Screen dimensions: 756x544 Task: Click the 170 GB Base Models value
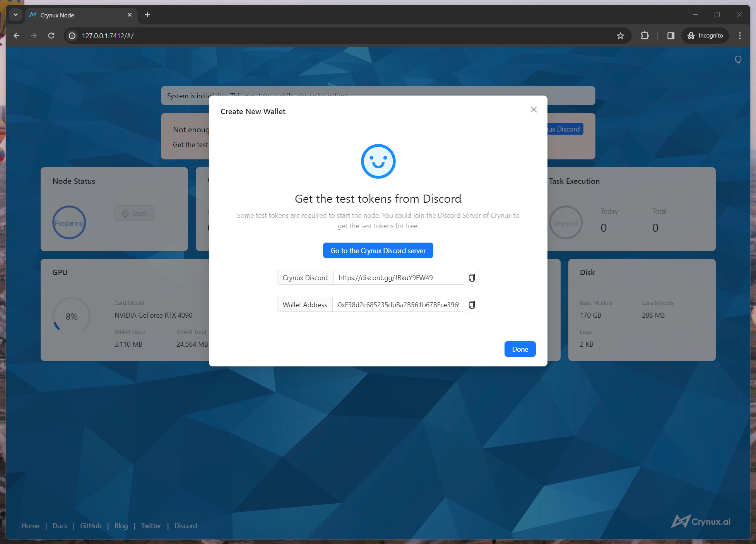[x=590, y=315]
